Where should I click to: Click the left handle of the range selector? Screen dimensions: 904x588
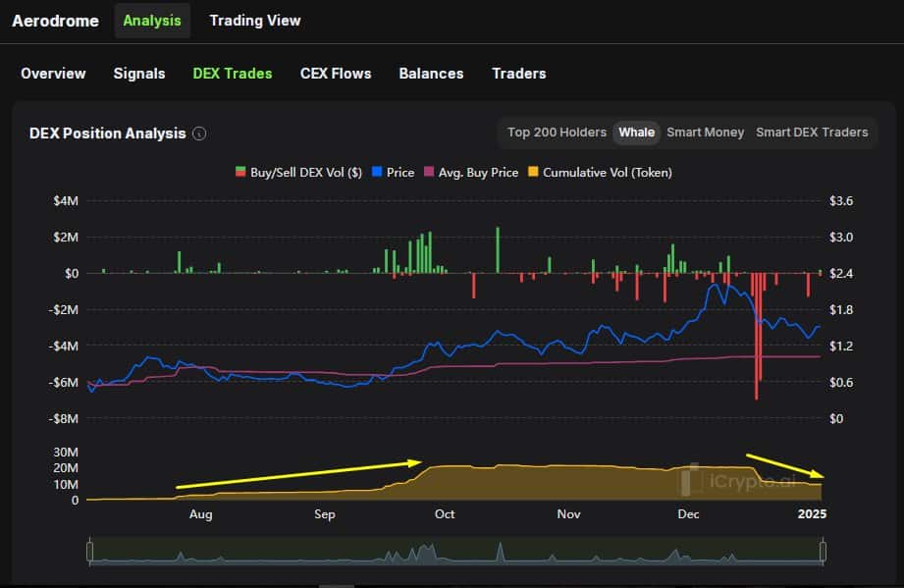tap(90, 552)
